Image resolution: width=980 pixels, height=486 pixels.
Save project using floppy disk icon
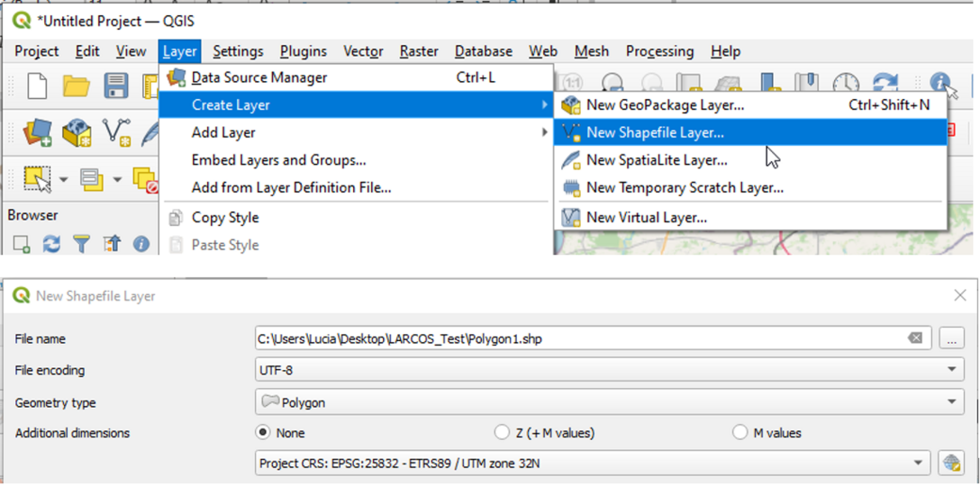pyautogui.click(x=116, y=85)
